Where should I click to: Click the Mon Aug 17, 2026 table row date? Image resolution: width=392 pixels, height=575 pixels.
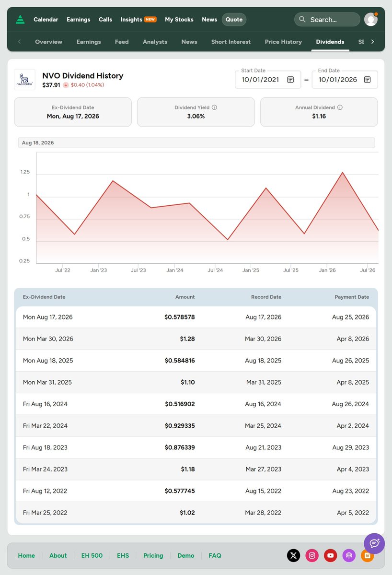47,317
